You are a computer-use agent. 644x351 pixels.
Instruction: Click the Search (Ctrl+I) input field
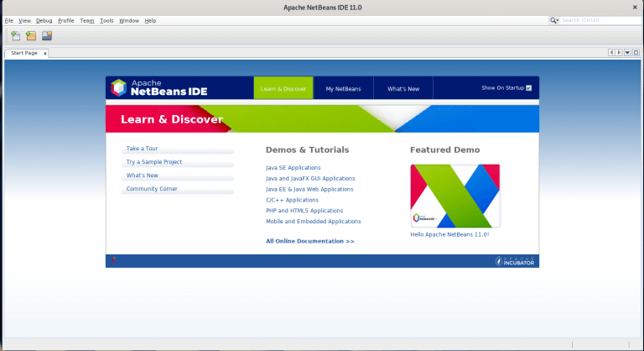pos(600,20)
